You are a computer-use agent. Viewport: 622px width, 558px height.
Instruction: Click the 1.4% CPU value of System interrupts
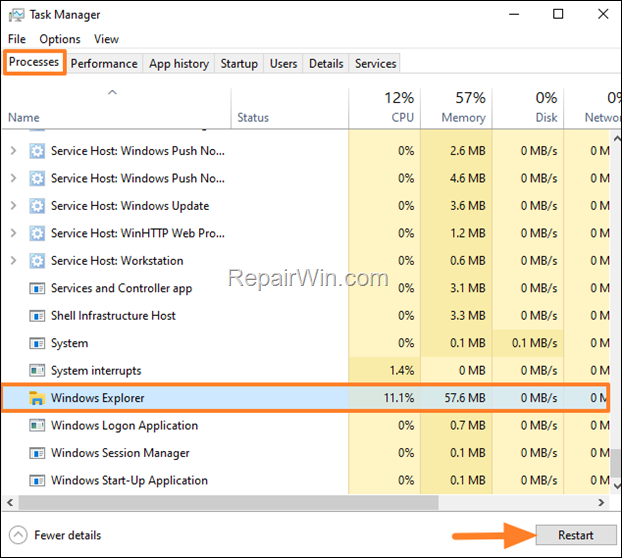(402, 370)
